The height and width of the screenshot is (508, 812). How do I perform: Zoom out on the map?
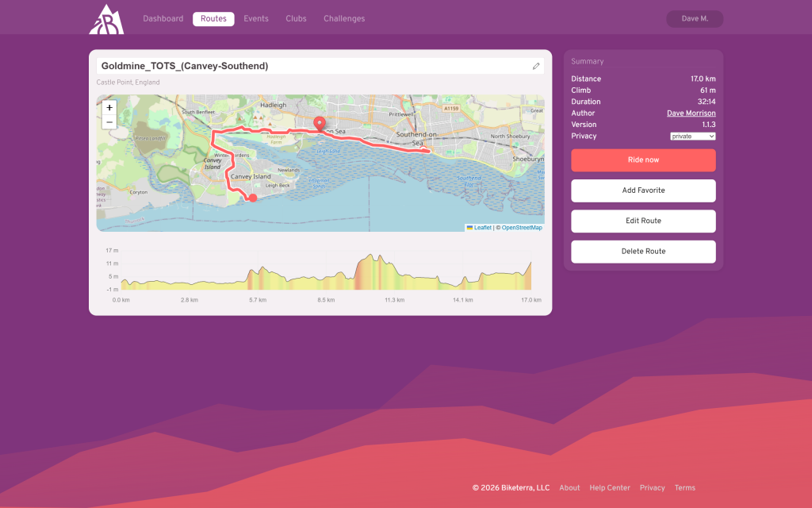109,122
